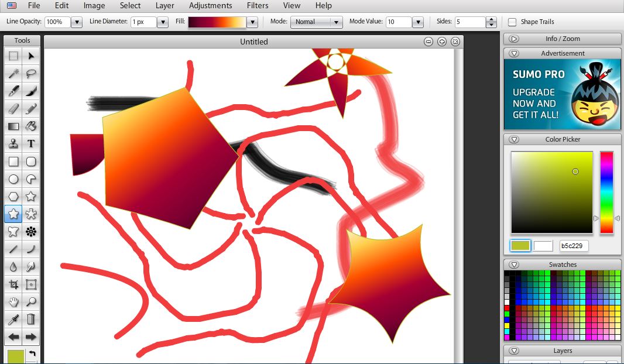Activate the Hand pan tool
This screenshot has height=364, width=624.
(13, 302)
